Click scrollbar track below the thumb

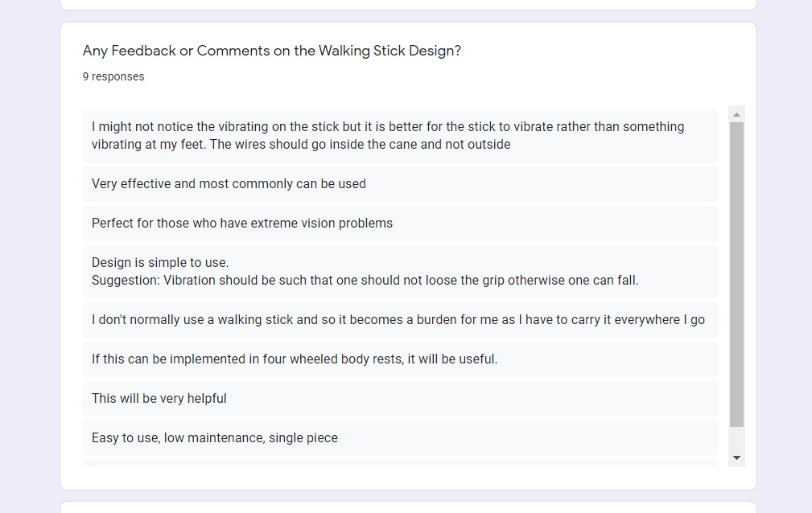[736, 438]
